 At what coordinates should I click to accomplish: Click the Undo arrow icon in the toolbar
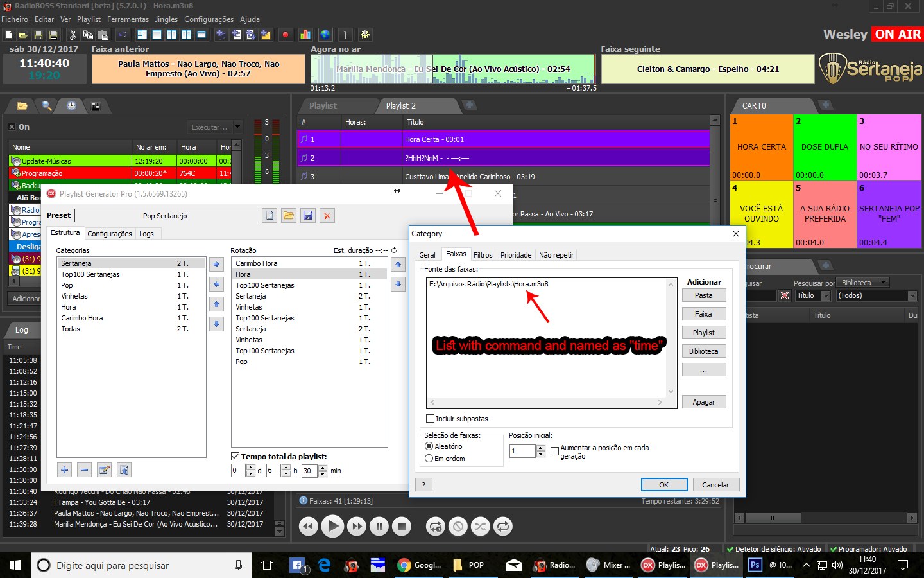123,35
